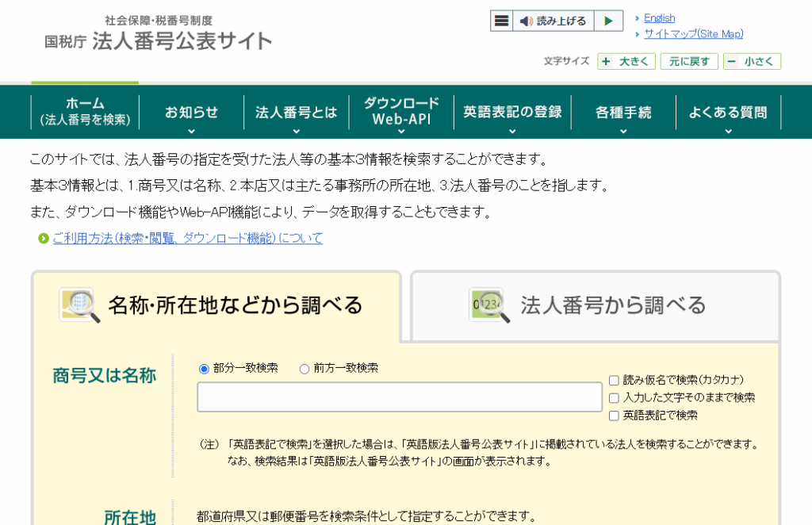Screen dimensions: 812x525
Task: Expand the ダウンロード Web-API dropdown
Action: tap(400, 112)
